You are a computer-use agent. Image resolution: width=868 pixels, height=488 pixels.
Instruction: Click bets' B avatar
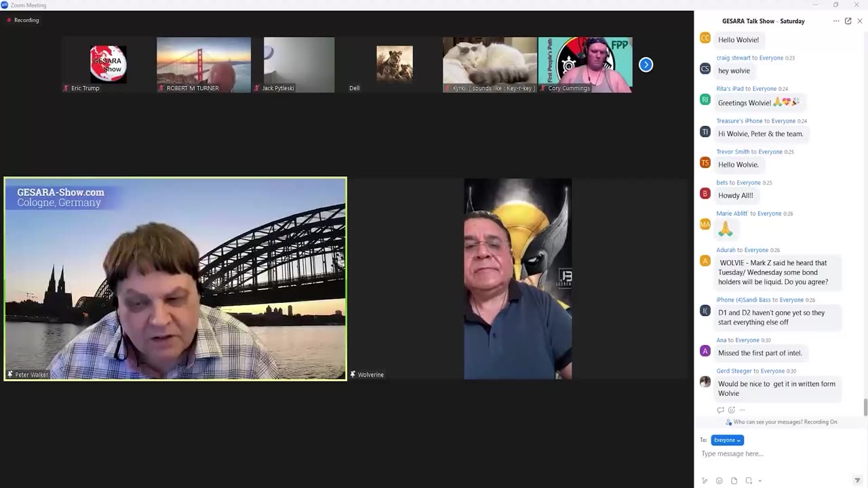pos(705,193)
